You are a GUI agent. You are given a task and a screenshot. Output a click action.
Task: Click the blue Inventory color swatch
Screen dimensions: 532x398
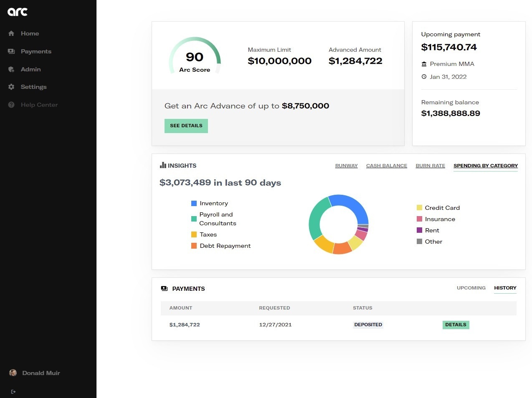point(194,203)
